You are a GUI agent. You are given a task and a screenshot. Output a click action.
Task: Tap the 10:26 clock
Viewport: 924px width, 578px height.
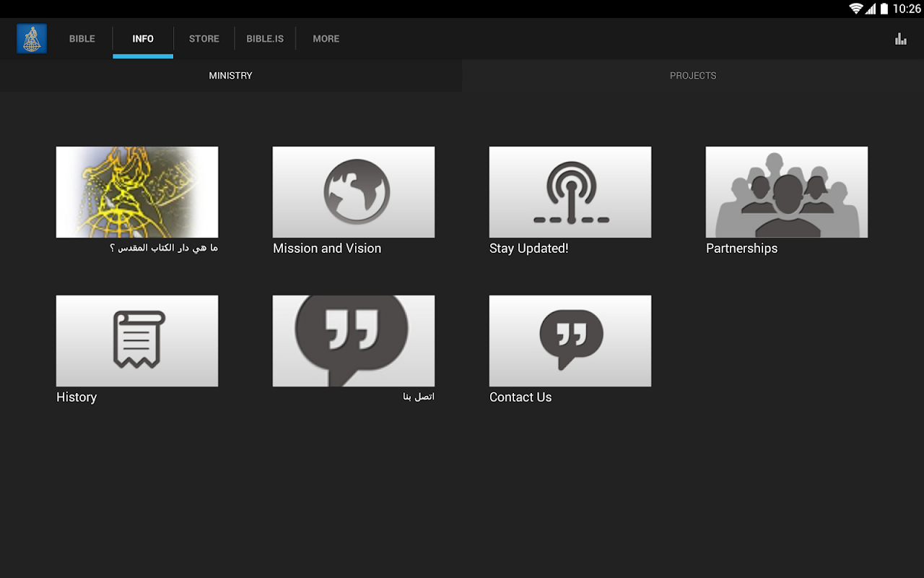click(907, 9)
